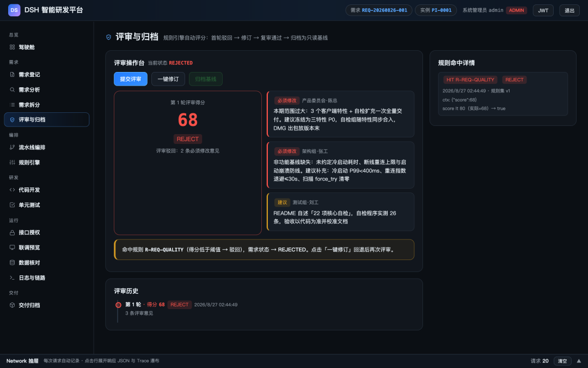Click the 请求 20 counter
This screenshot has width=588, height=368.
540,361
